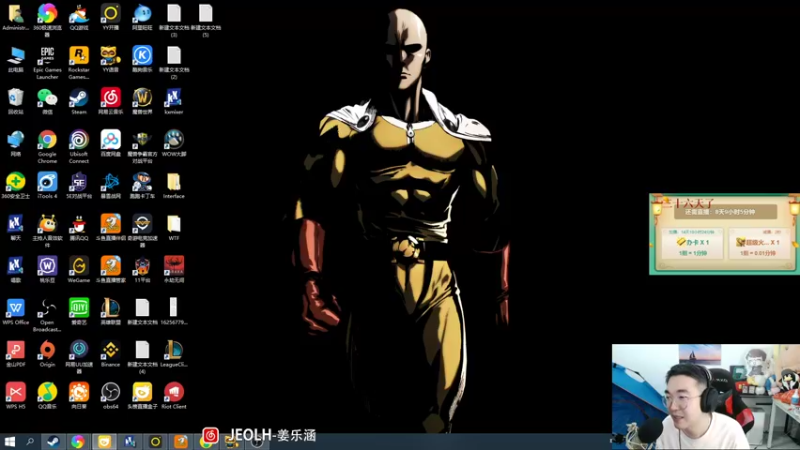Launch 360安全卫士 from the desktop

click(x=15, y=186)
